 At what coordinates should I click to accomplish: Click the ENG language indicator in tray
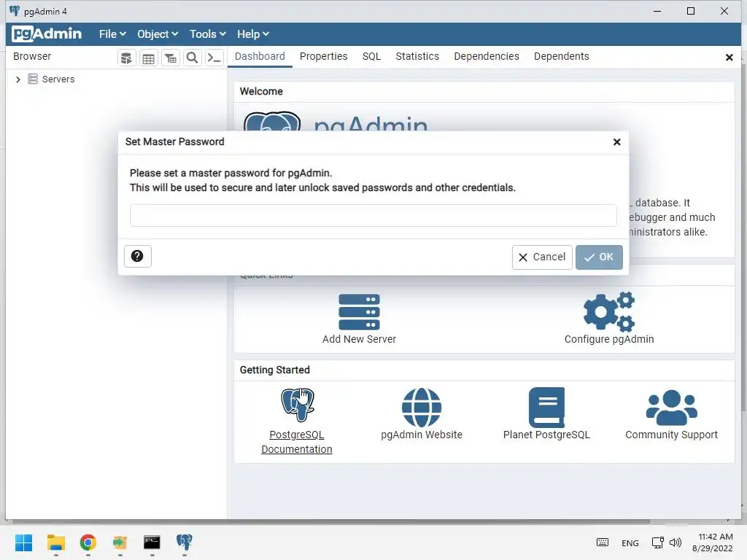click(x=630, y=542)
